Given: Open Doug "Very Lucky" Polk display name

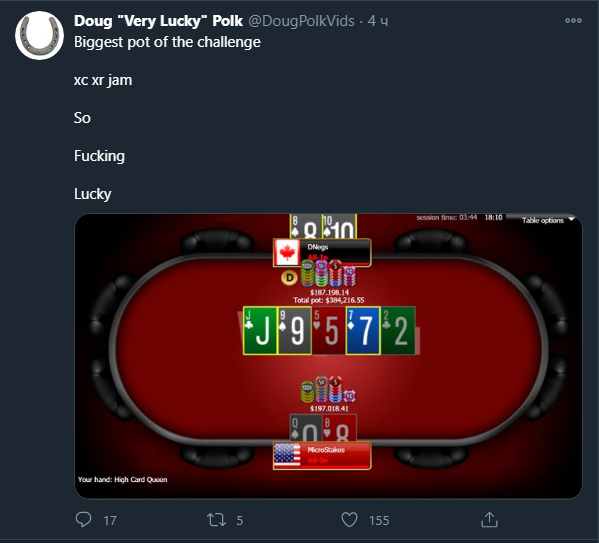Looking at the screenshot, I should (x=158, y=21).
